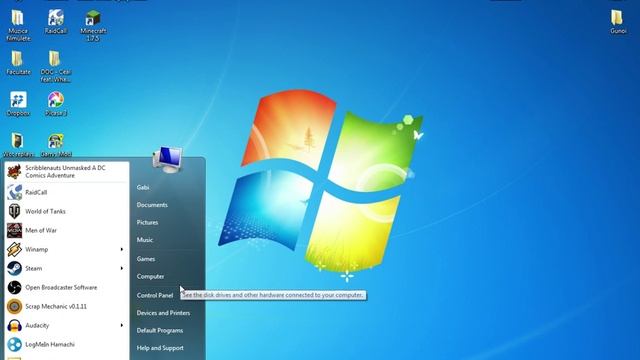The image size is (640, 360).
Task: Click the computer picture atop Start menu
Action: (167, 159)
